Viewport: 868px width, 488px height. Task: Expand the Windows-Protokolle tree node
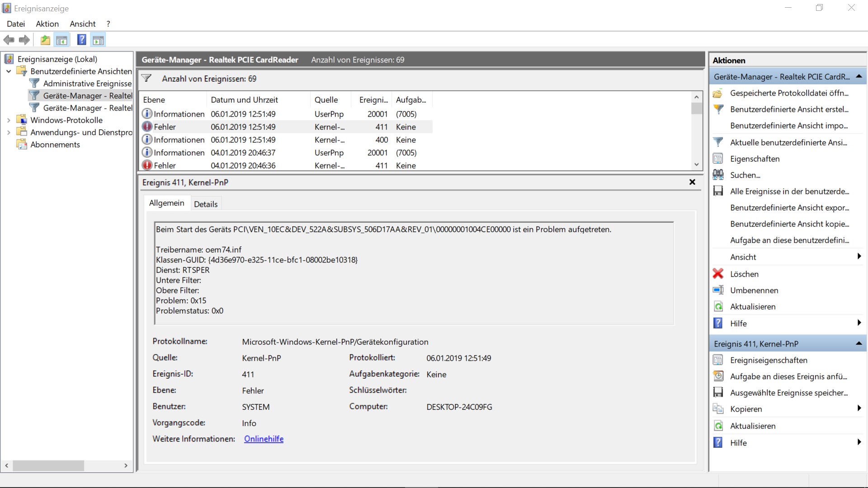(x=9, y=120)
